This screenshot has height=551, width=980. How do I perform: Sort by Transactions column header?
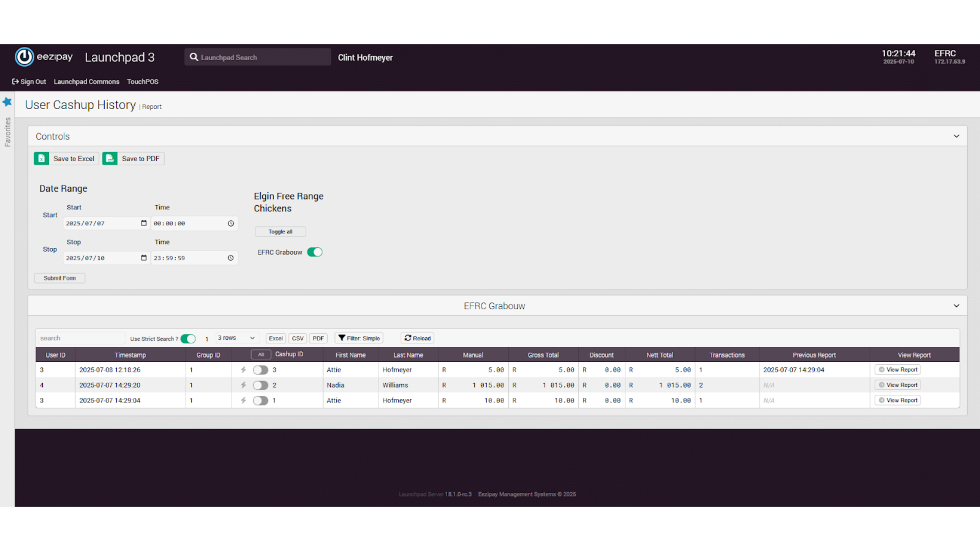click(727, 355)
